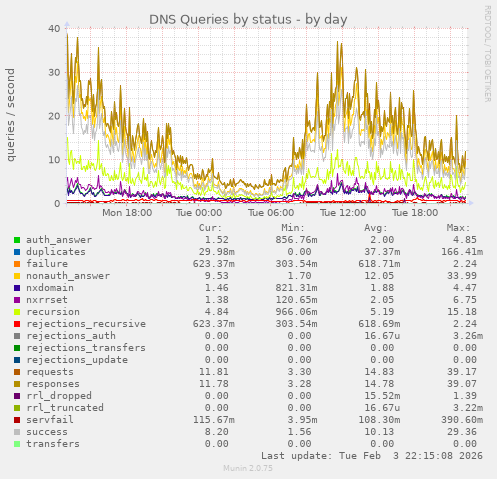Click the 'Tue 18:00' x-axis tick label
Viewport: 497px width, 479px height.
415,213
